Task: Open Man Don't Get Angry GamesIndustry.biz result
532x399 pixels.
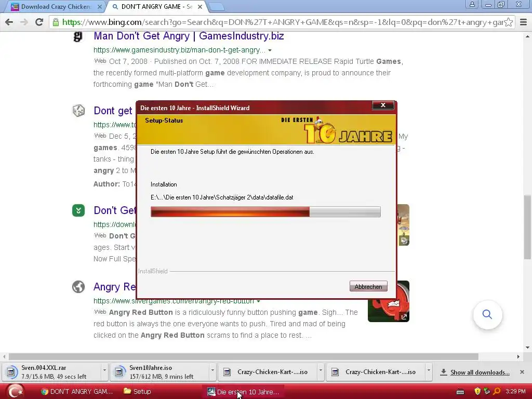Action: 189,36
